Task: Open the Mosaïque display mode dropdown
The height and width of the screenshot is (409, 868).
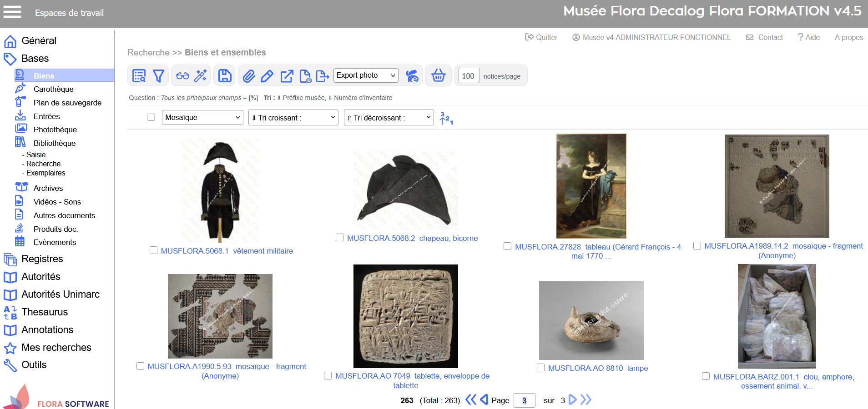Action: pyautogui.click(x=202, y=117)
